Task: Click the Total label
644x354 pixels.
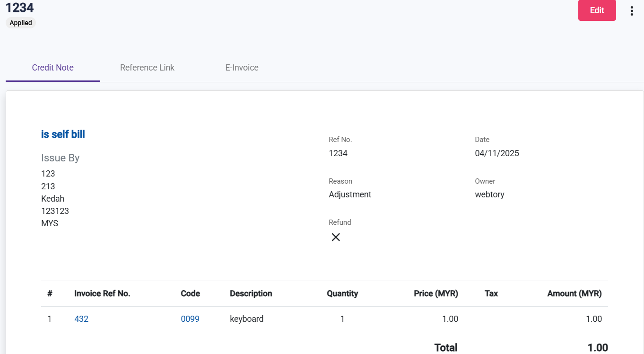Action: pos(446,348)
